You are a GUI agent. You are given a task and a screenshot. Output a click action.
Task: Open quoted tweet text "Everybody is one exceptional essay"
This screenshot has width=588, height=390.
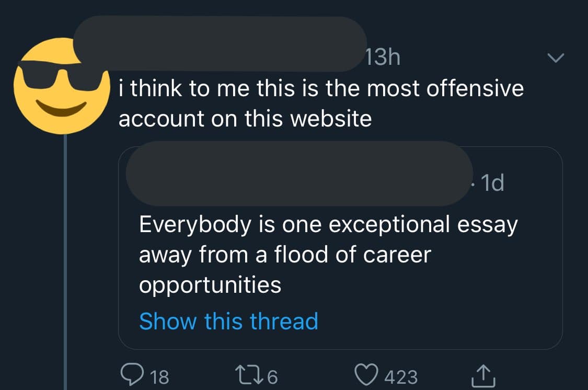tap(328, 225)
